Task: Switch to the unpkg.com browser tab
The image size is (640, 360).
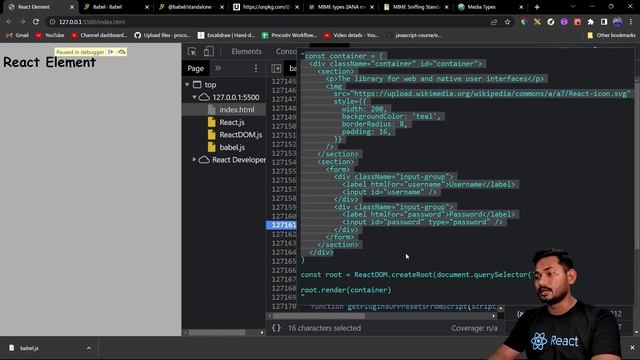Action: [265, 7]
